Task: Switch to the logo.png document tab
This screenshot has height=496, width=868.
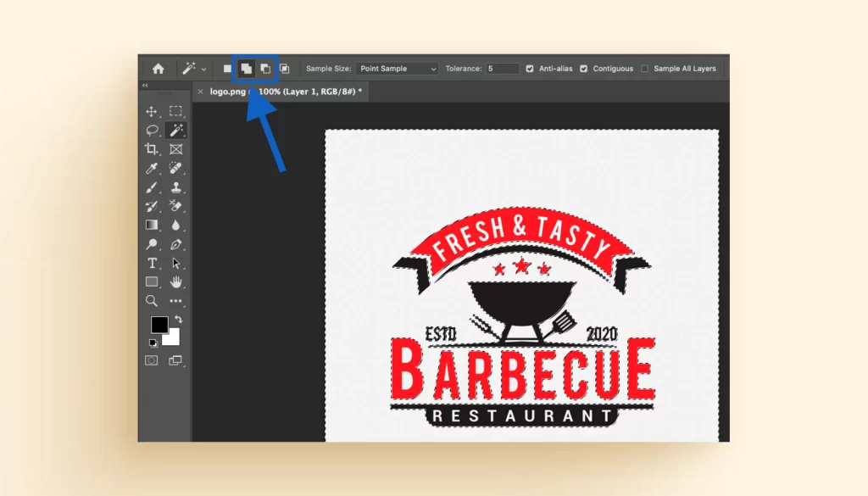Action: pos(286,92)
